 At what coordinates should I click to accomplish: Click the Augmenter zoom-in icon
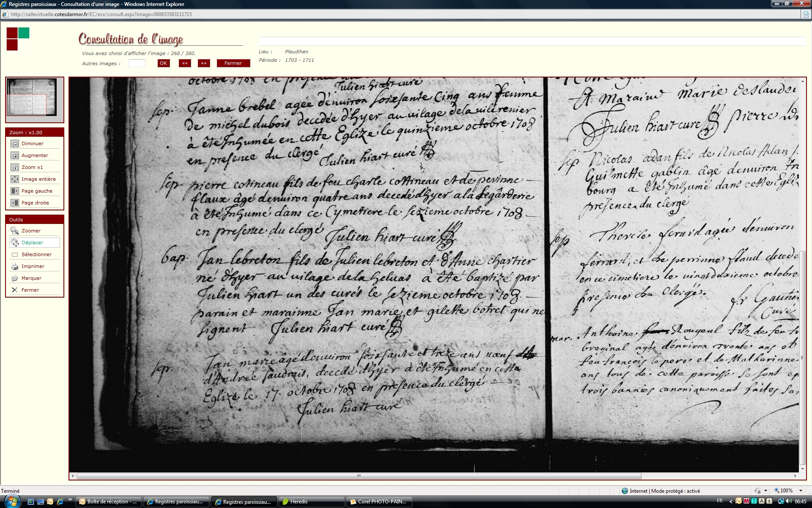[x=15, y=156]
